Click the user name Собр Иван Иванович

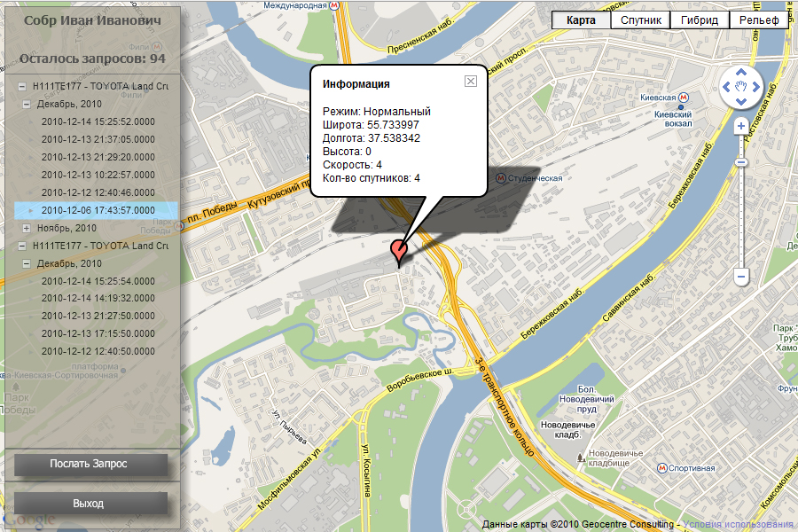point(92,20)
